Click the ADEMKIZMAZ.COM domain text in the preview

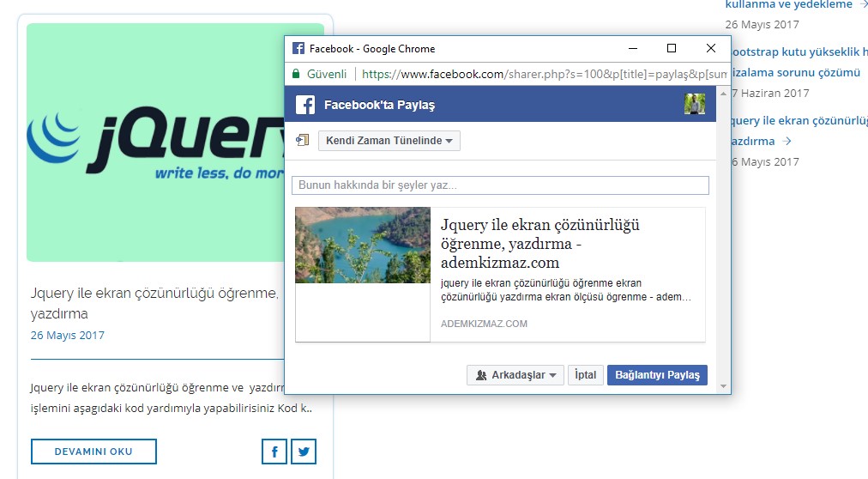(484, 324)
